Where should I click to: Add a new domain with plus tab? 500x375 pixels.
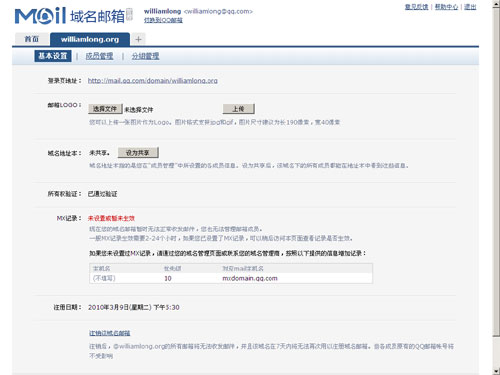pyautogui.click(x=138, y=39)
